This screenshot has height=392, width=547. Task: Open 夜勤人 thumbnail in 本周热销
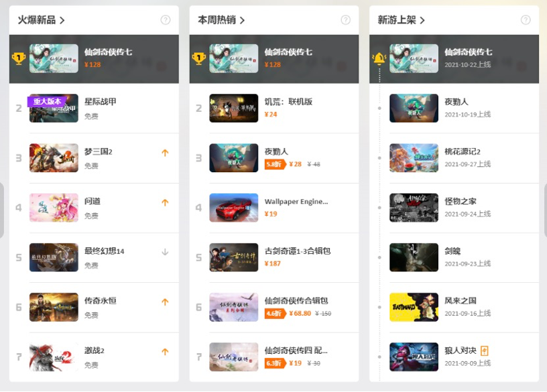[x=234, y=158]
